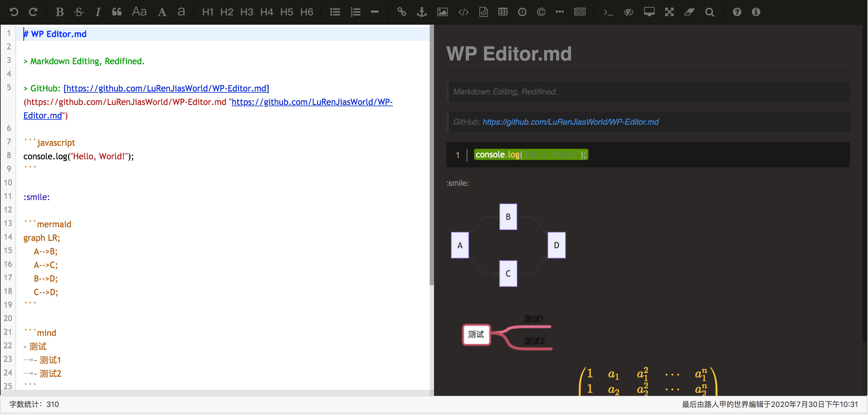The image size is (868, 415).
Task: Open search in the editor
Action: (710, 12)
